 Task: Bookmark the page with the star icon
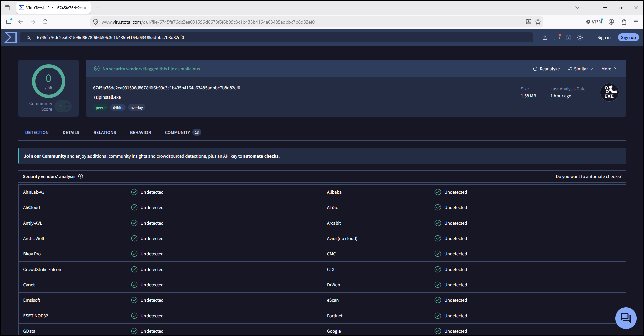538,22
